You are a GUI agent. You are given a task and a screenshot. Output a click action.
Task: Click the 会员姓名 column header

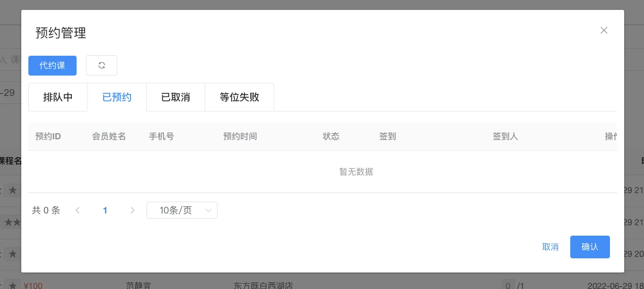(x=109, y=136)
